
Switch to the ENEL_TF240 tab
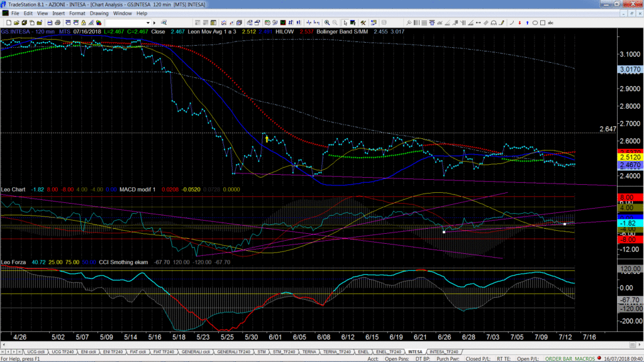click(389, 352)
